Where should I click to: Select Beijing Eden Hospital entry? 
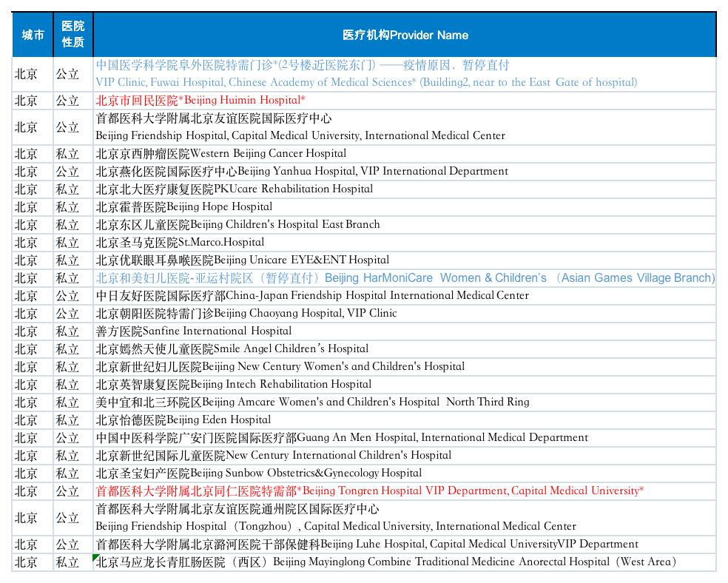point(405,420)
